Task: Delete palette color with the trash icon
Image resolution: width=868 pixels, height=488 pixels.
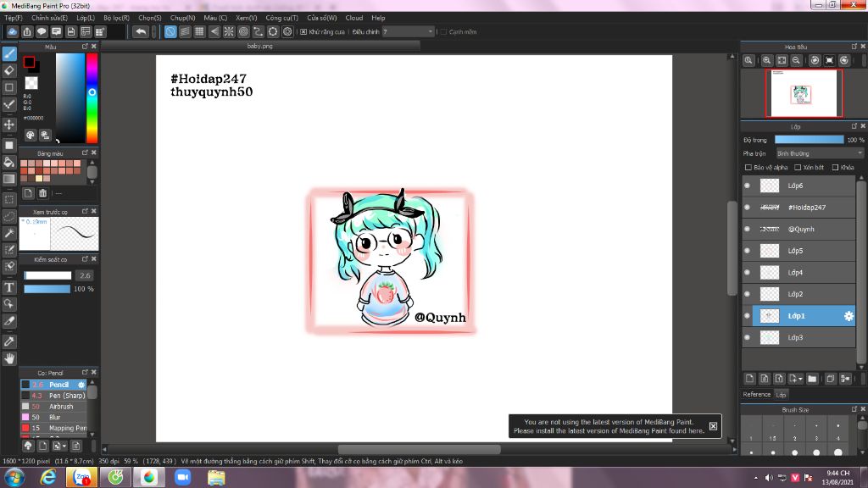Action: point(42,193)
